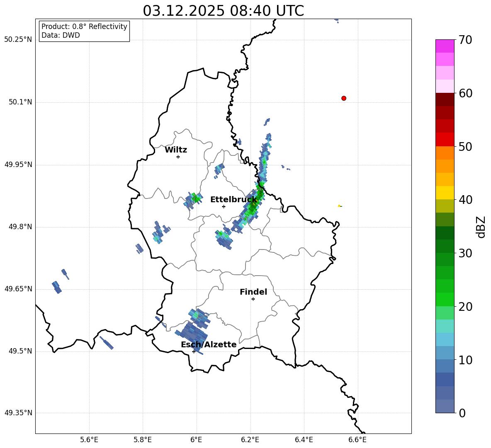Click the 49.35°N latitude label

[x=18, y=413]
